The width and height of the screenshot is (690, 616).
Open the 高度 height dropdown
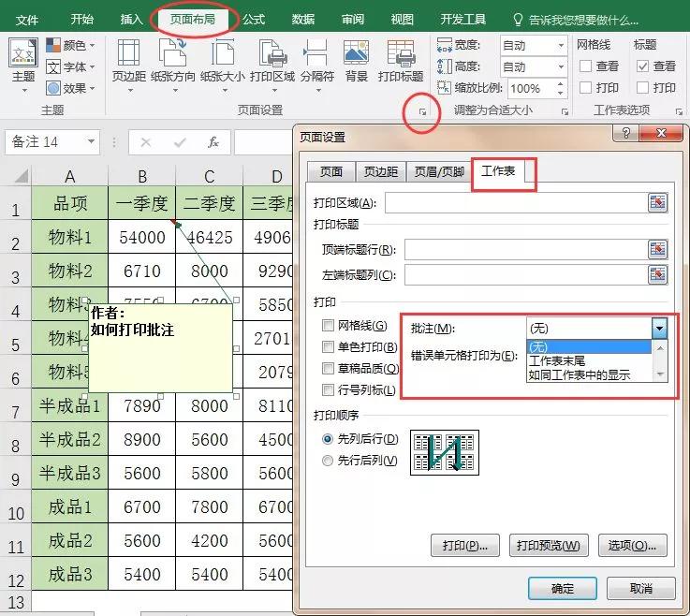click(x=561, y=66)
